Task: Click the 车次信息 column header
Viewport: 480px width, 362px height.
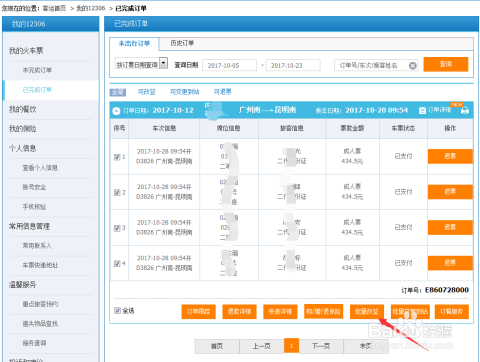Action: click(x=164, y=128)
